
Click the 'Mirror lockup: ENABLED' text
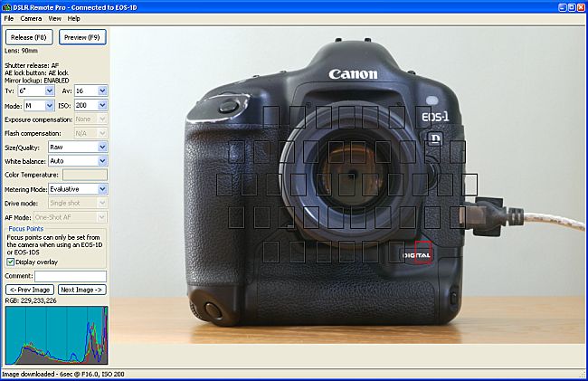[x=37, y=81]
